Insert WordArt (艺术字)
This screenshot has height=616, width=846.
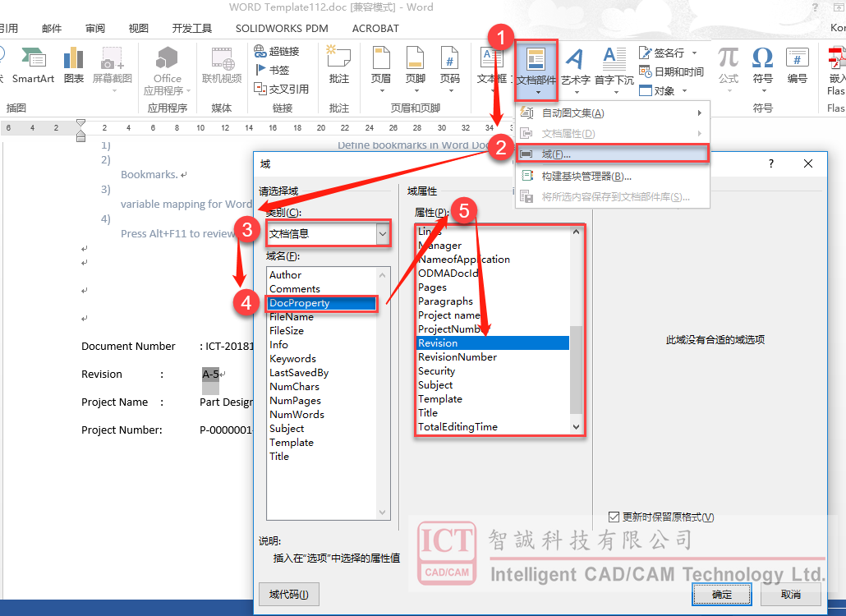(575, 69)
